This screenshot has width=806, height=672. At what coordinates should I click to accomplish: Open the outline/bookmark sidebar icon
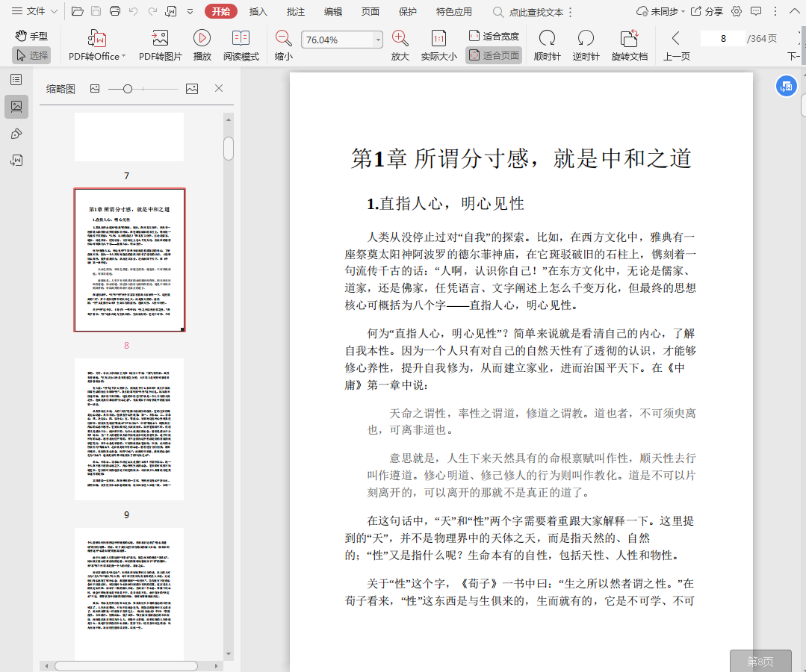coord(16,80)
